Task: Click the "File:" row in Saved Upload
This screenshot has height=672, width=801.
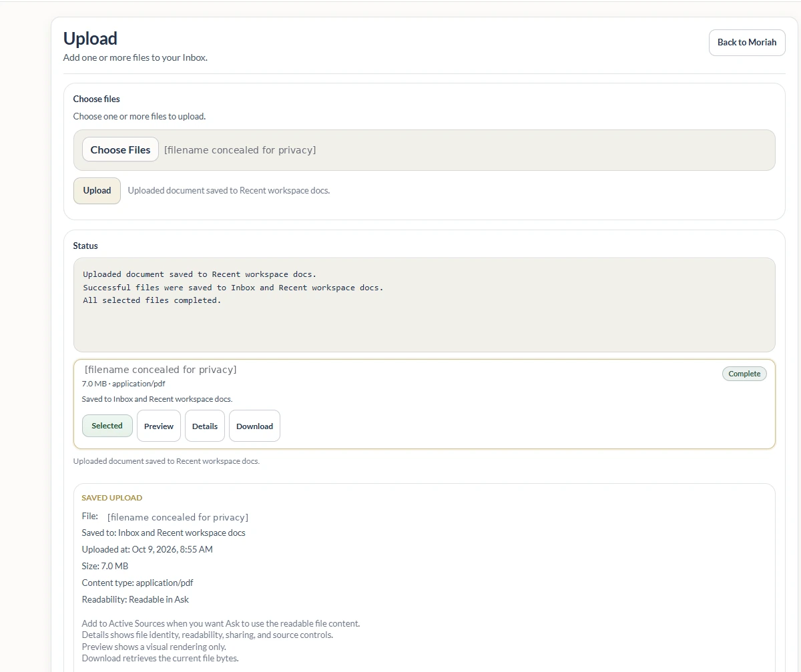Action: tap(165, 517)
